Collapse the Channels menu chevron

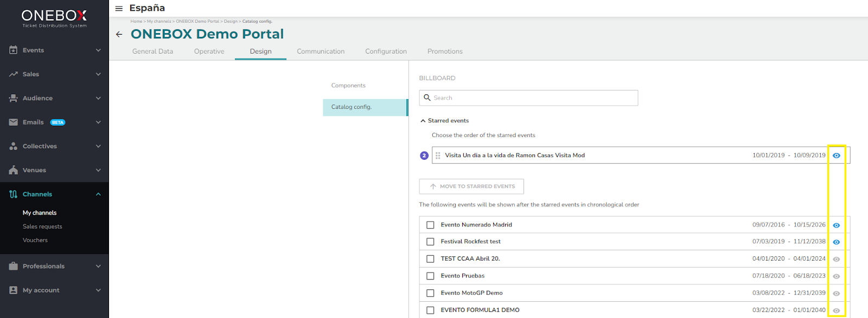tap(98, 194)
